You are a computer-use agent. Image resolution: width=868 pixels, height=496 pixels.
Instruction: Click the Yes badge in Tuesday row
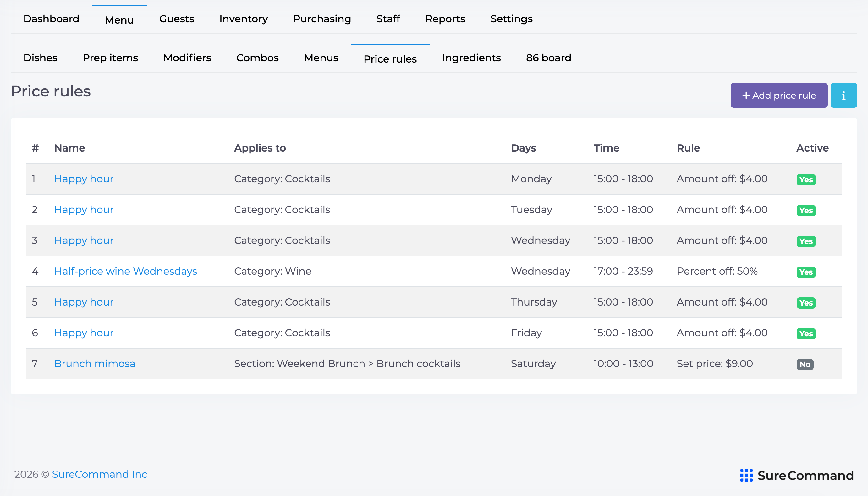[806, 211]
